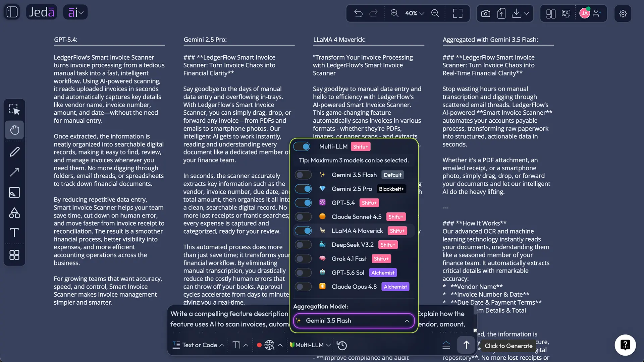Viewport: 644px width, 362px height.
Task: Enable the DeepSeek V3.2 toggle
Action: (x=303, y=245)
